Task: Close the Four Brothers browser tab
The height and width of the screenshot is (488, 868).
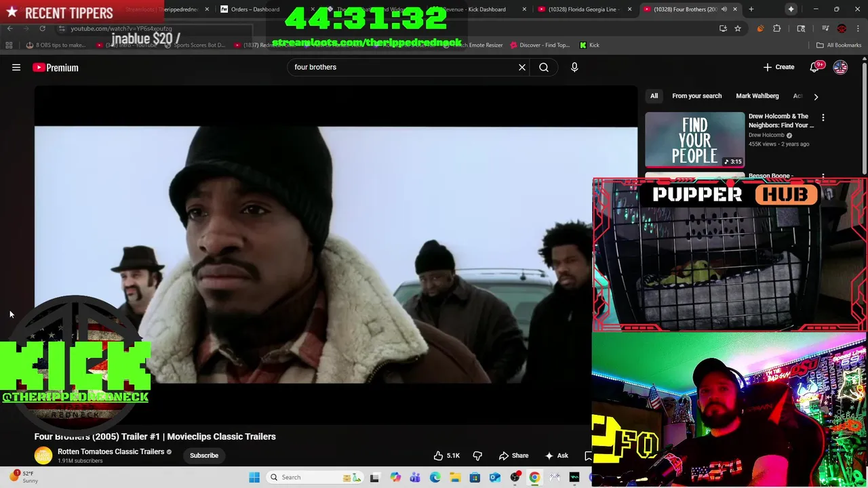Action: (735, 9)
